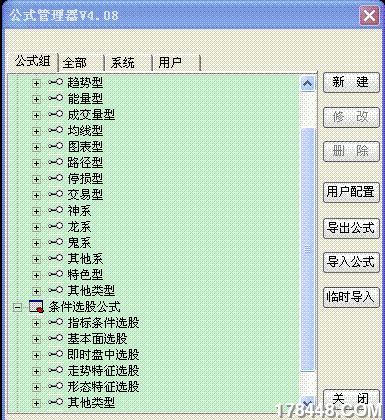Select the 神系 tree row
The image size is (385, 420).
(79, 211)
